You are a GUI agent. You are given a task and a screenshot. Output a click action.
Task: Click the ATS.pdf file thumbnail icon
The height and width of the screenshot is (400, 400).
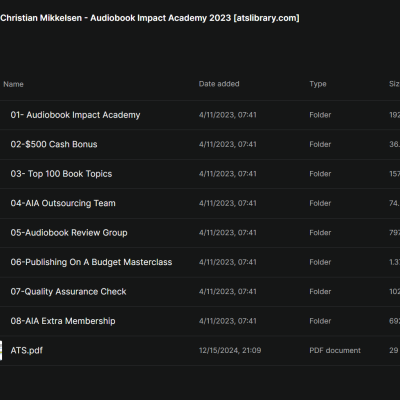click(x=1, y=350)
